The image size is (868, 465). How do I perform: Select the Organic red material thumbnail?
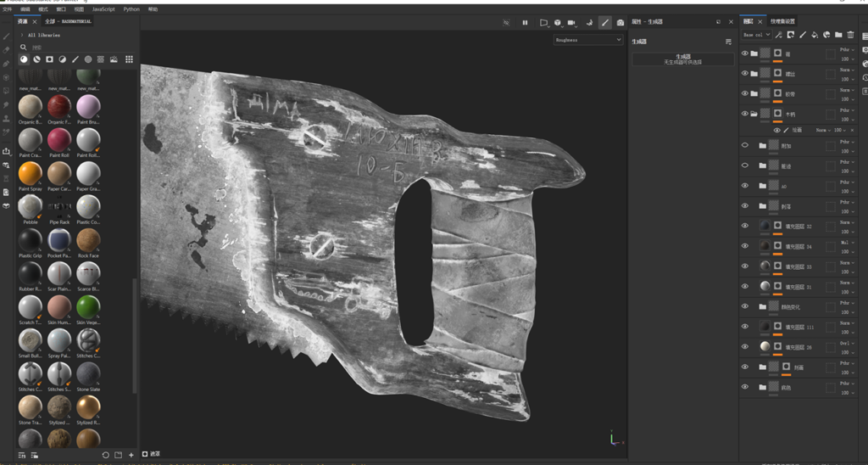click(58, 106)
